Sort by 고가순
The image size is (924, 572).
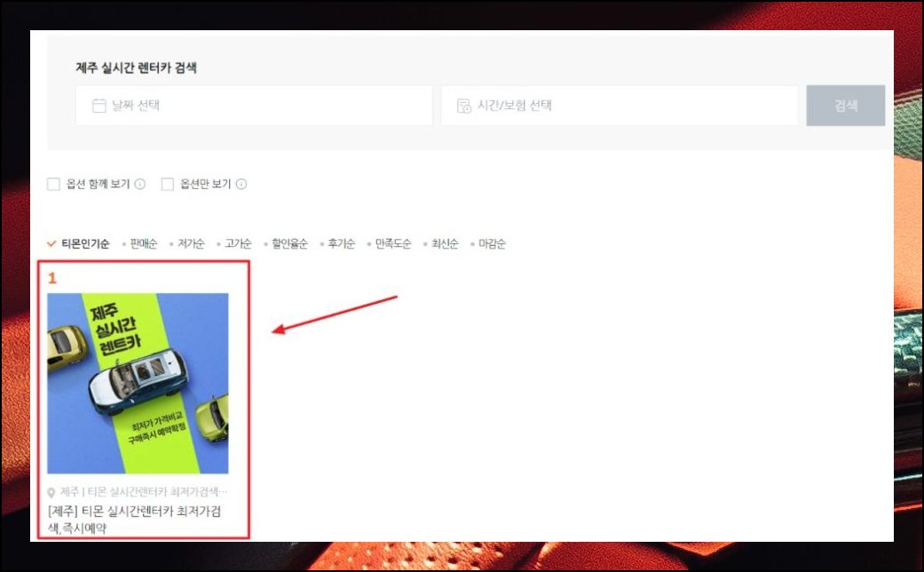238,243
